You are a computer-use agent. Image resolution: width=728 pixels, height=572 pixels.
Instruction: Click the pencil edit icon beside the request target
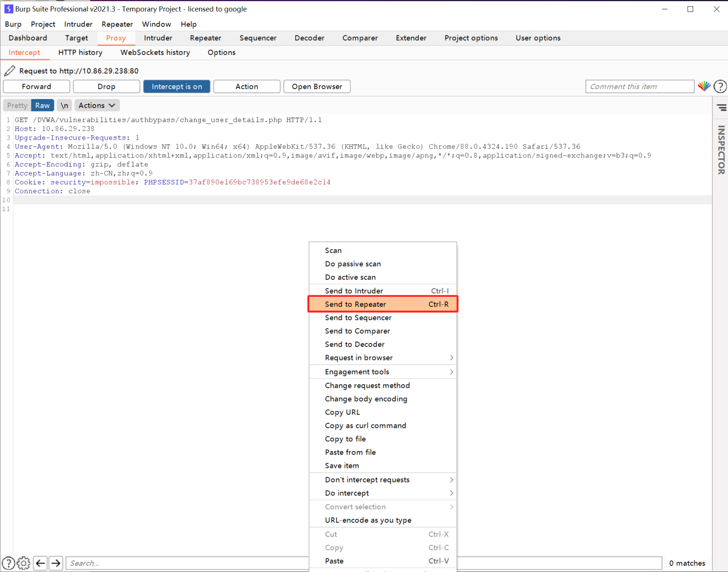tap(10, 71)
